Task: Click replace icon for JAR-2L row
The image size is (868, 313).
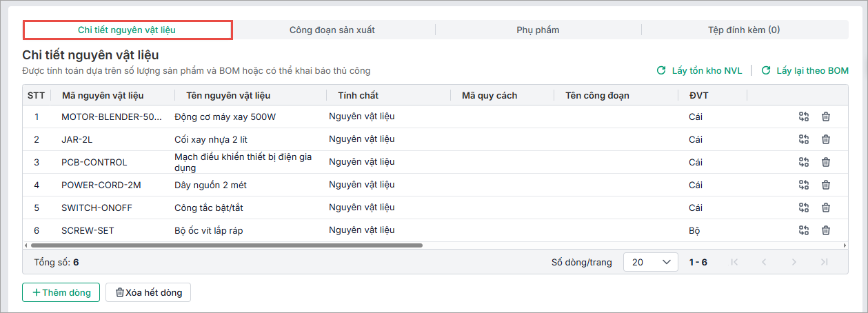Action: point(804,139)
